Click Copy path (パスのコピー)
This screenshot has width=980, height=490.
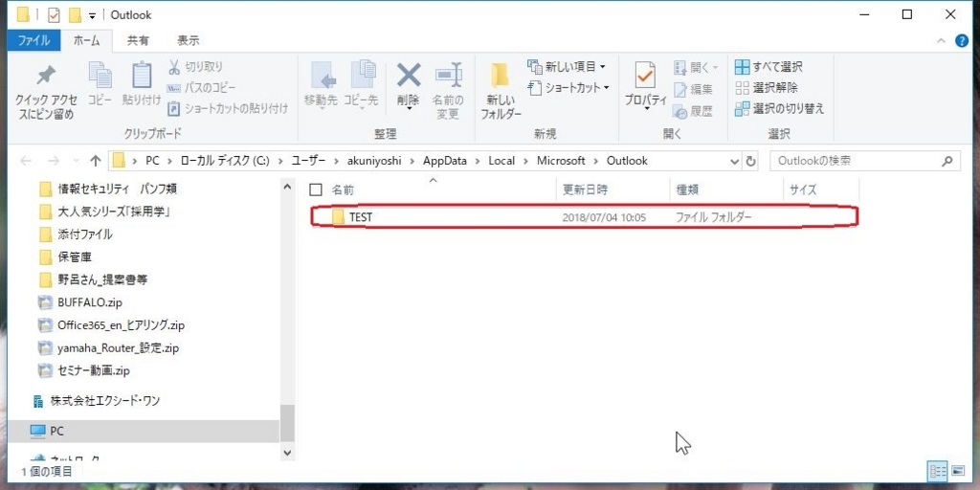(201, 87)
